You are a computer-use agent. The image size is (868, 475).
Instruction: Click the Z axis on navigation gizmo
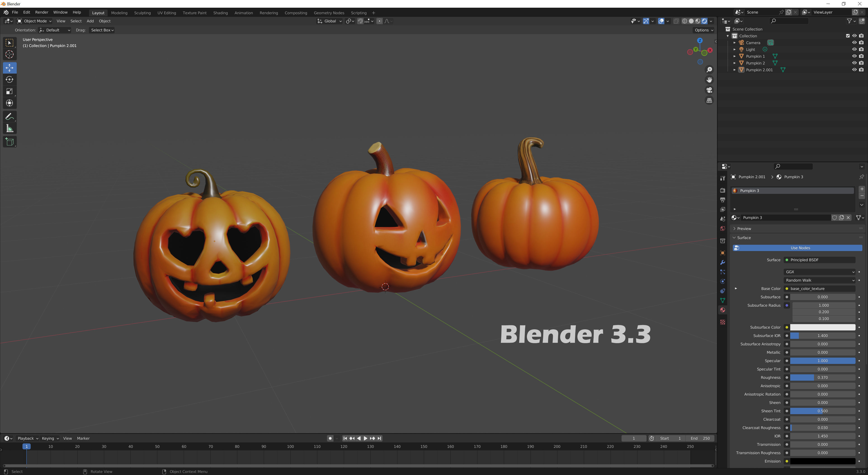pyautogui.click(x=700, y=40)
